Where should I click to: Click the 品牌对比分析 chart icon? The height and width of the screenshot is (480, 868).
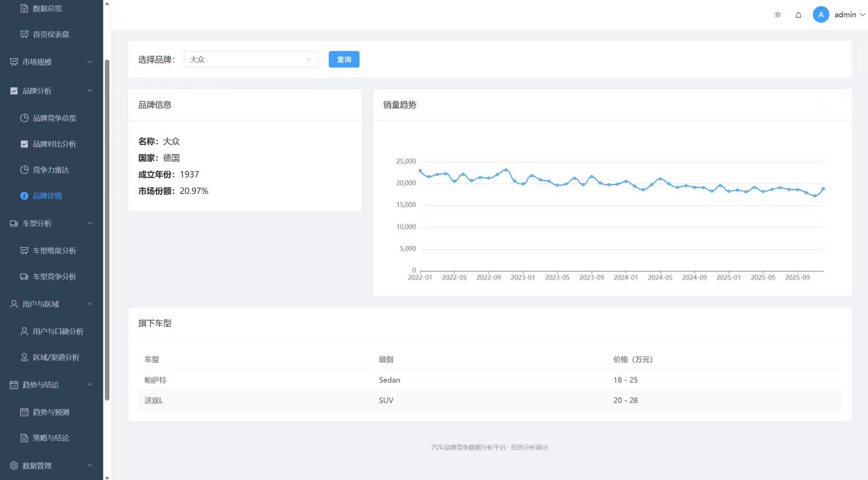(24, 144)
